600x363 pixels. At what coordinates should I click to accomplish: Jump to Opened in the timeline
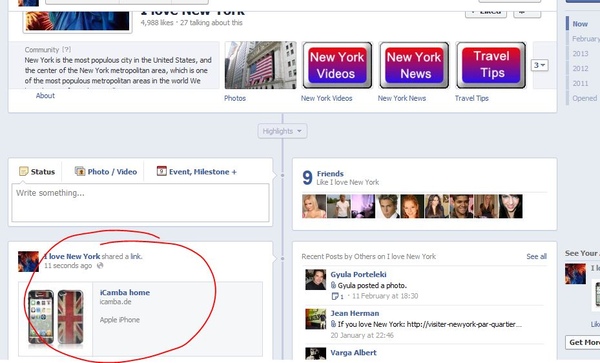[x=585, y=98]
